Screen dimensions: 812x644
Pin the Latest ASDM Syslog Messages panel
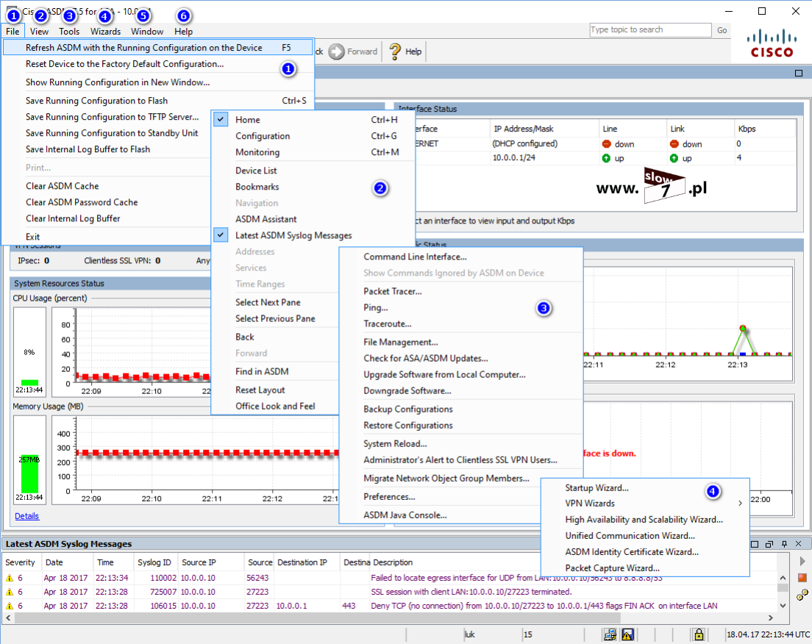click(x=784, y=544)
